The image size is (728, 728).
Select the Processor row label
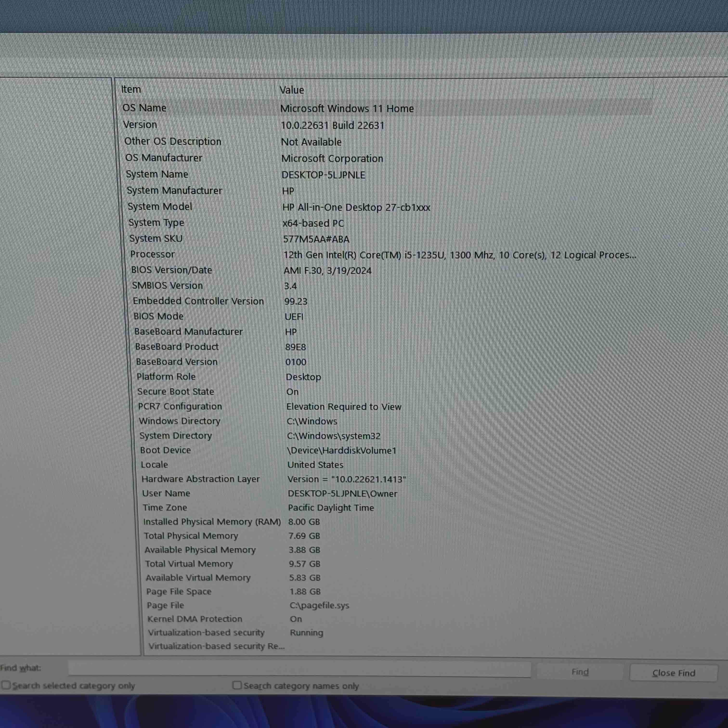[x=152, y=254]
